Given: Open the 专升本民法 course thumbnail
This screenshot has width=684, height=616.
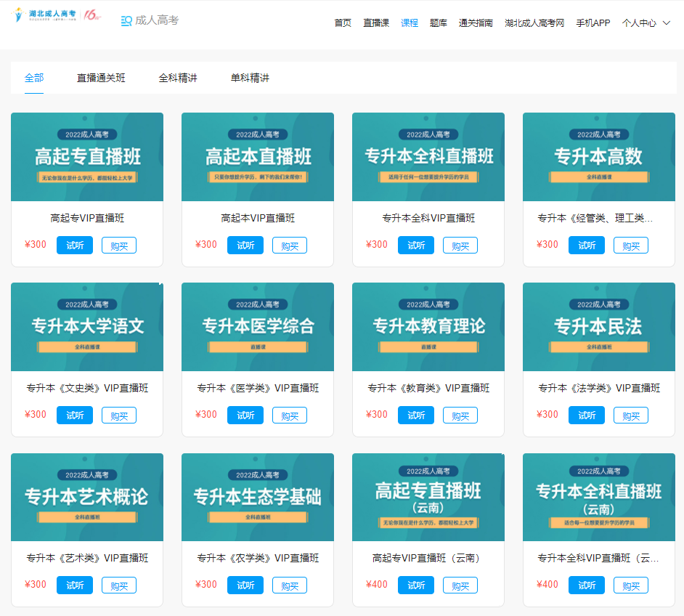Looking at the screenshot, I should (598, 327).
